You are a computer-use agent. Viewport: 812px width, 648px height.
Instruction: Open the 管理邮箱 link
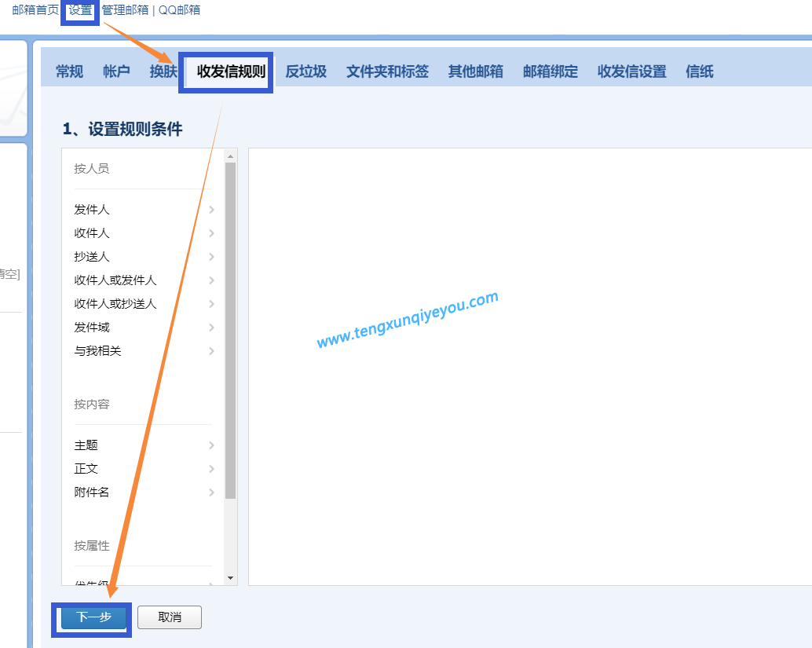pos(125,10)
